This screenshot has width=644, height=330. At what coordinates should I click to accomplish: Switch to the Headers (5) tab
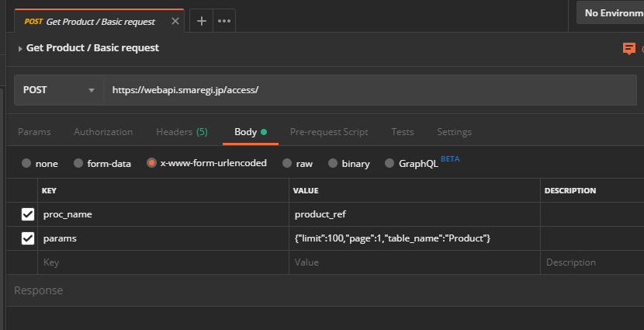click(182, 132)
